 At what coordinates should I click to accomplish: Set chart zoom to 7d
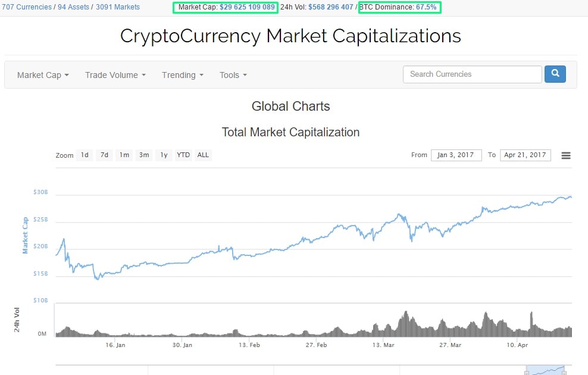click(x=104, y=155)
